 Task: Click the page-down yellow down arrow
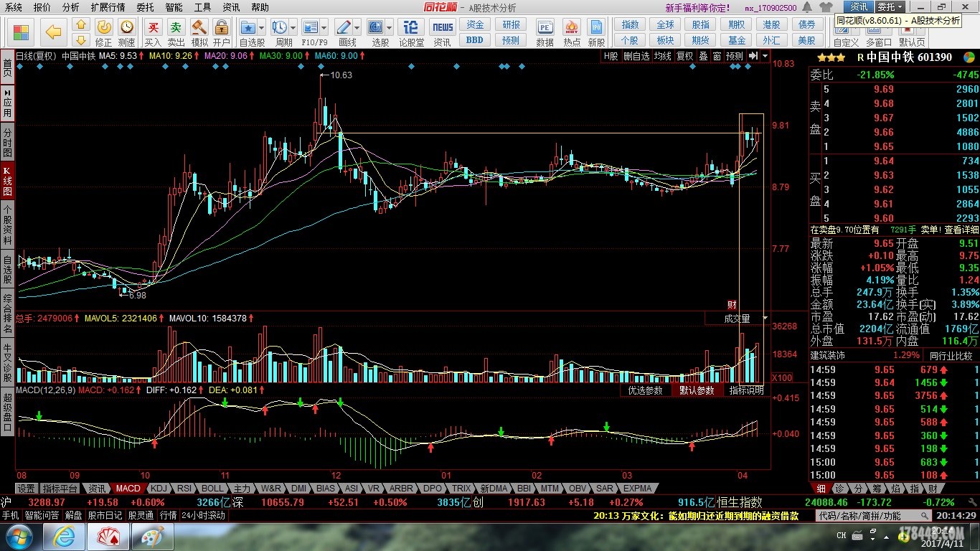81,40
